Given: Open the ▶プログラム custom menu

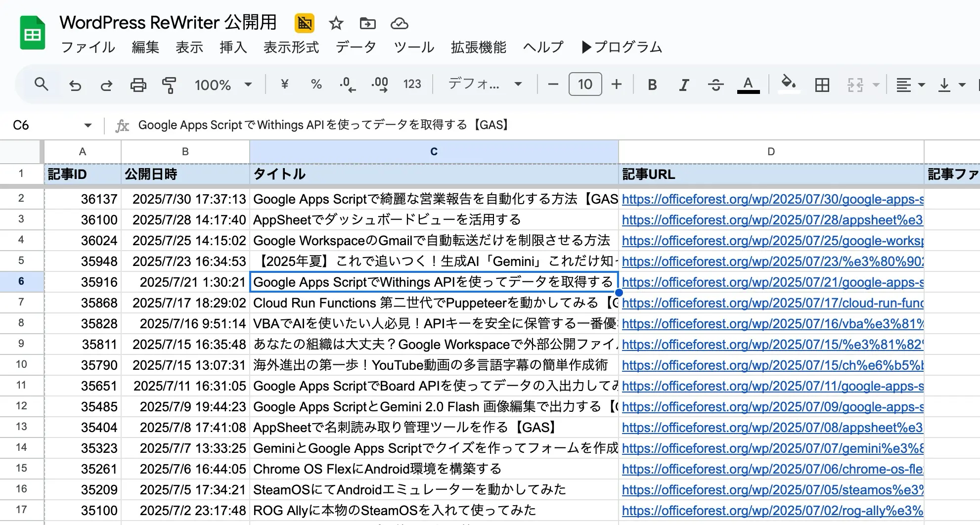Looking at the screenshot, I should (x=622, y=47).
